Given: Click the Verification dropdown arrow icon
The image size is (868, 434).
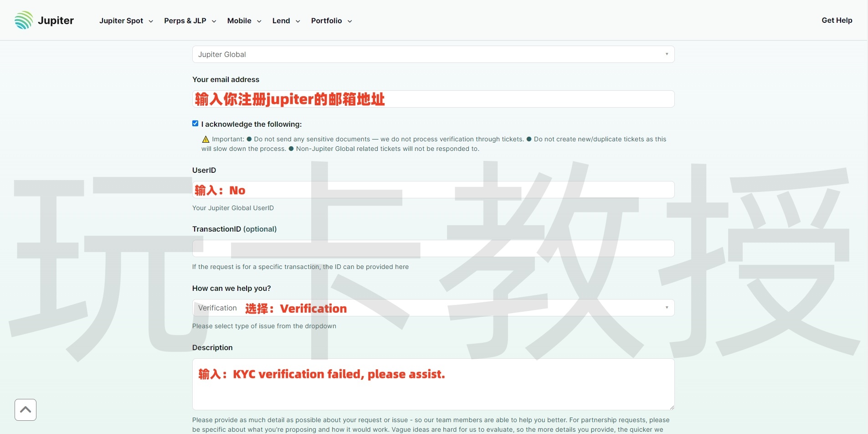Looking at the screenshot, I should click(667, 308).
